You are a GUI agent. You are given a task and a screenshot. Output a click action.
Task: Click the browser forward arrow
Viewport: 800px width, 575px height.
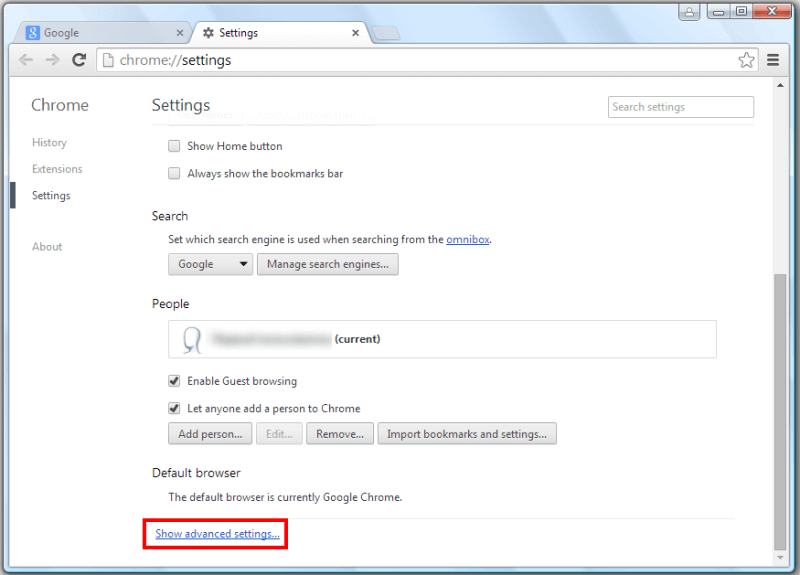pyautogui.click(x=52, y=60)
